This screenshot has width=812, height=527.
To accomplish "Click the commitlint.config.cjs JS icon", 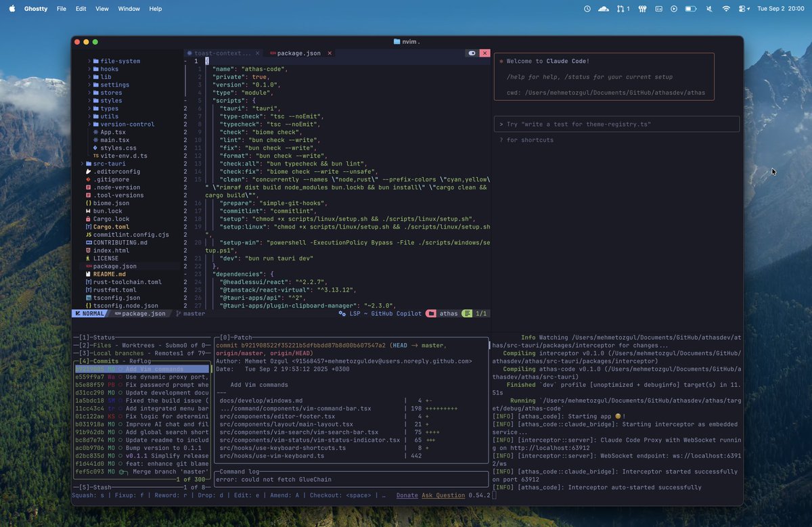I will coord(89,235).
